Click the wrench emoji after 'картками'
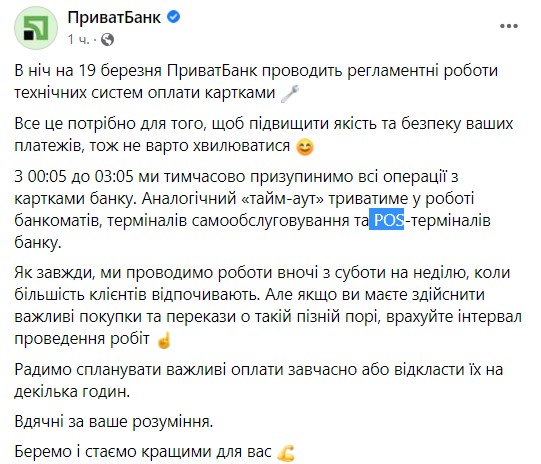 289,93
